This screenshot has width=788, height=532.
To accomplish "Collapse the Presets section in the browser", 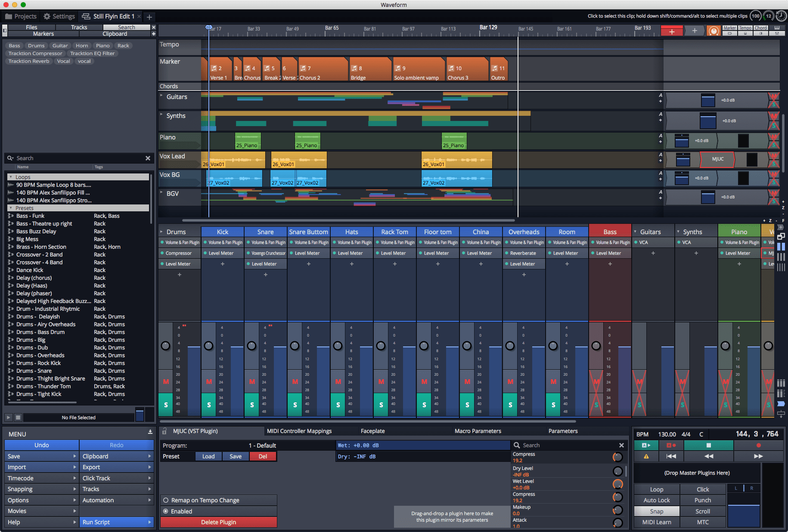I will click(x=10, y=208).
